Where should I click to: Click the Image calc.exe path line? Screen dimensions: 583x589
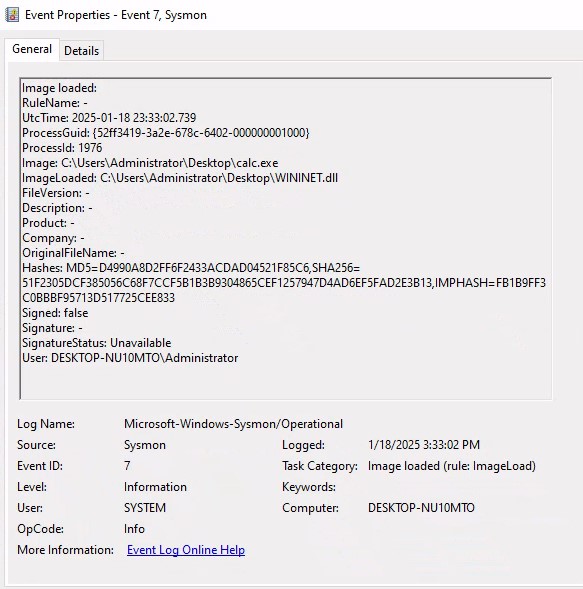tap(150, 163)
